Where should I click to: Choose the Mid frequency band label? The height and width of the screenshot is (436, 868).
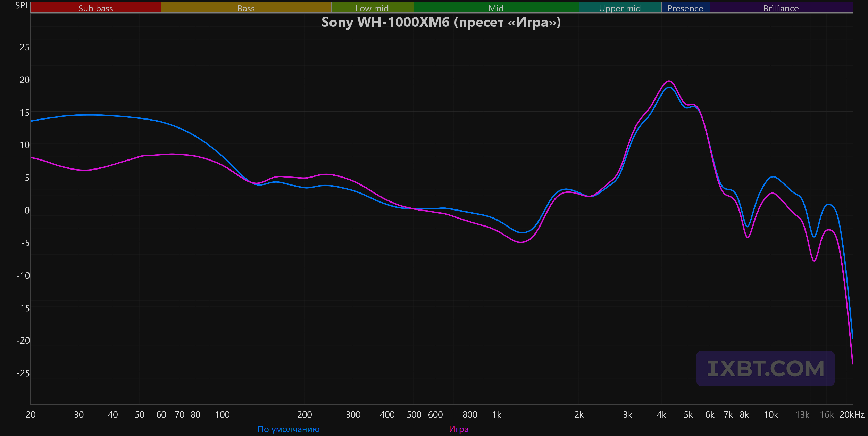coord(496,8)
